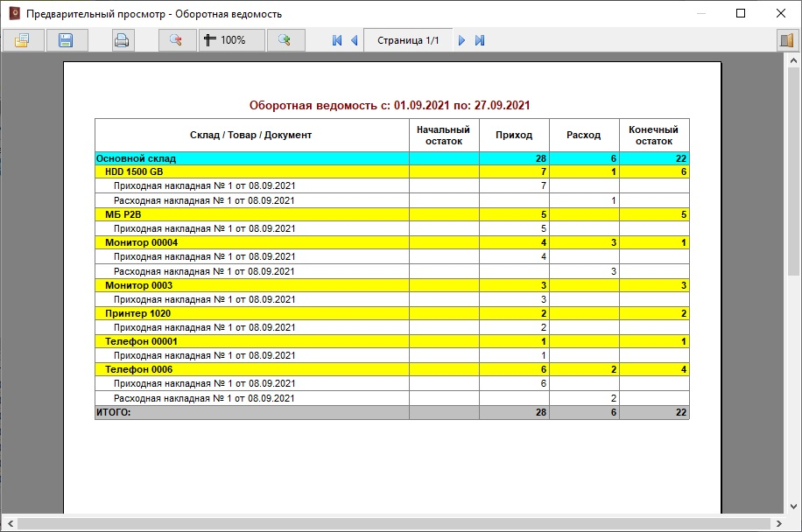This screenshot has width=802, height=532.
Task: Click the open report file icon
Action: [22, 40]
